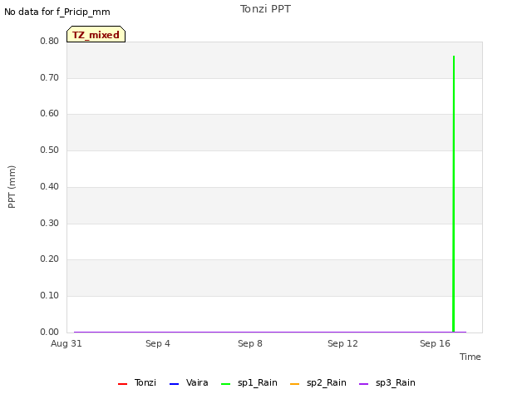Screen dimensions: 532x399
Task: Click the blue Vaira legend swatch
Action: click(174, 384)
